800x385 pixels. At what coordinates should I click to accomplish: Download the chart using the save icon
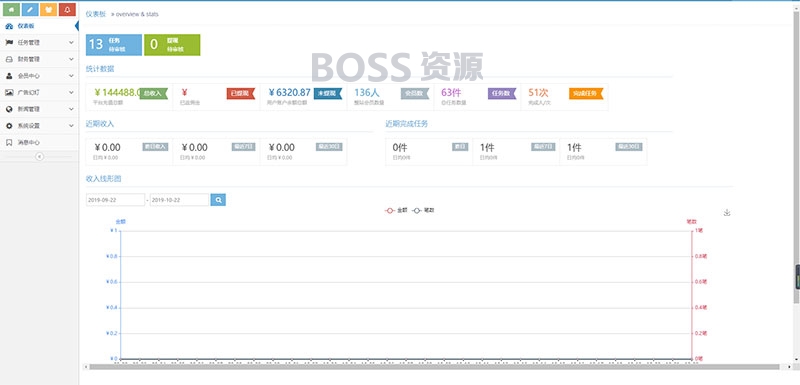coord(727,213)
